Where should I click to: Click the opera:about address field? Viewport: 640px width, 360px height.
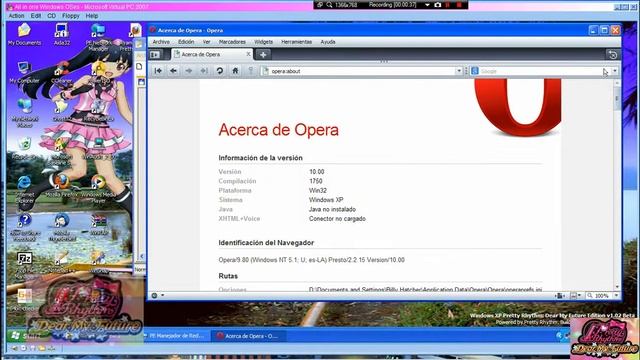(x=362, y=71)
